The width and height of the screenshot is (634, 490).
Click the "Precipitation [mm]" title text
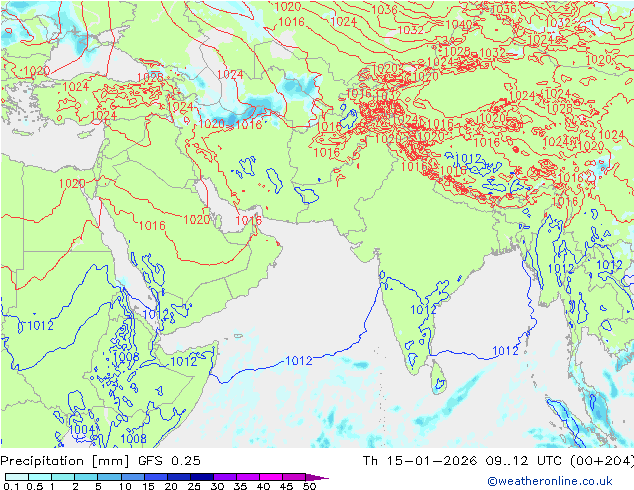65,461
